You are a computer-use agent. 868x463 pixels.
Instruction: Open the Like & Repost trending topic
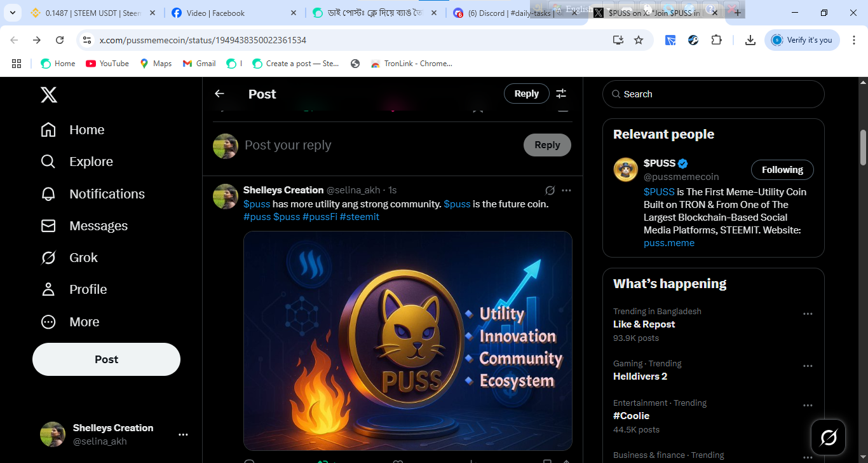tap(644, 324)
